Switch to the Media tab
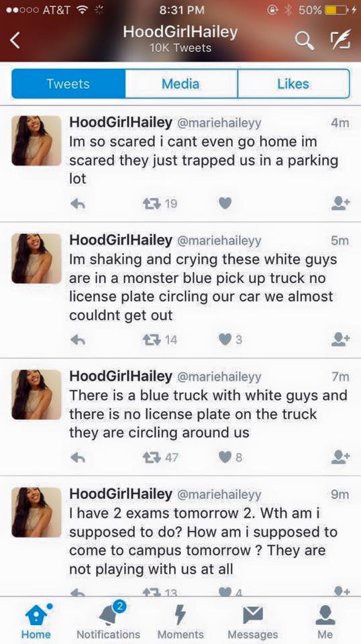 [180, 84]
